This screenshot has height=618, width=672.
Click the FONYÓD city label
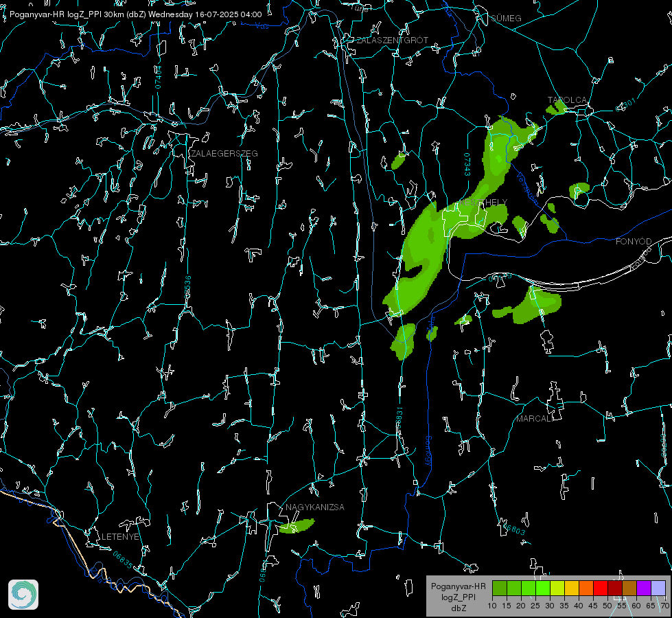634,242
